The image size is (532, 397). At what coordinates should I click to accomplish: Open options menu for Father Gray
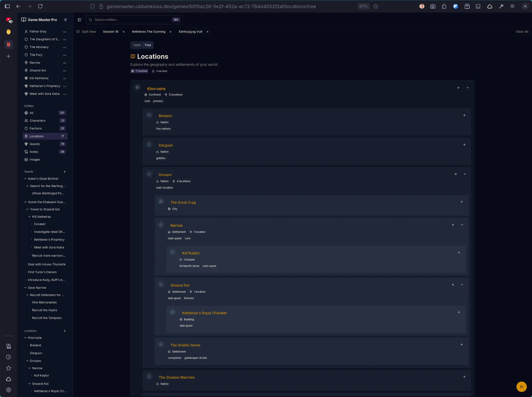64,32
